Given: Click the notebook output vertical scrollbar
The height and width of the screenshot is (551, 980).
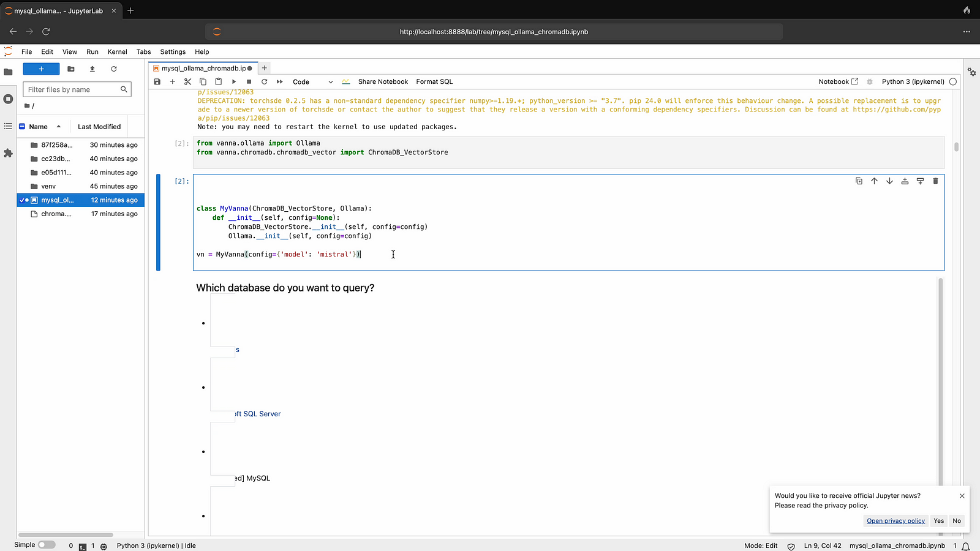Looking at the screenshot, I should click(940, 380).
